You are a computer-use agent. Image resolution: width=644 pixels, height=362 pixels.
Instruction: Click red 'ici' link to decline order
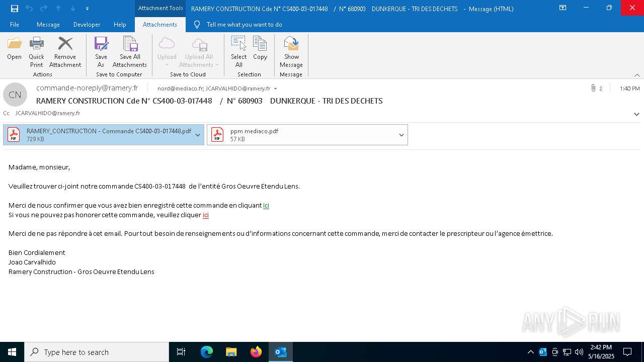206,215
